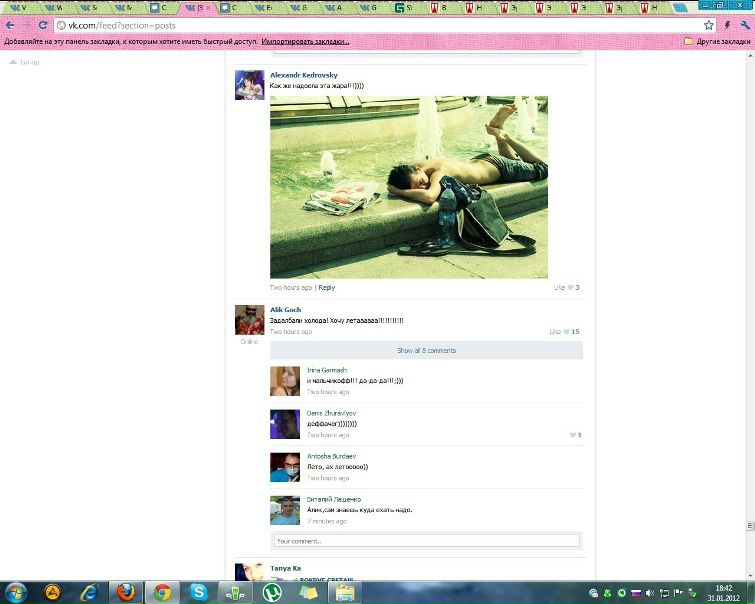
Task: Click the Импортировать закладки link
Action: coord(305,42)
